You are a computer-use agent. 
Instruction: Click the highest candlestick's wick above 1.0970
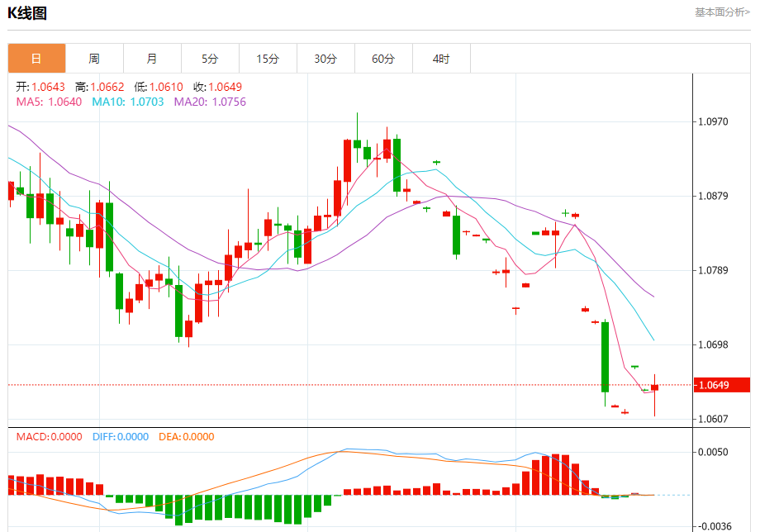click(357, 126)
